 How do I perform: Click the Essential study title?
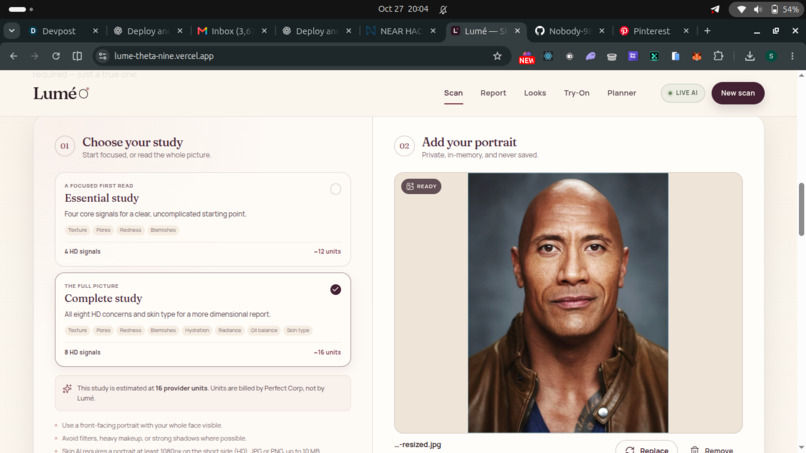(102, 198)
